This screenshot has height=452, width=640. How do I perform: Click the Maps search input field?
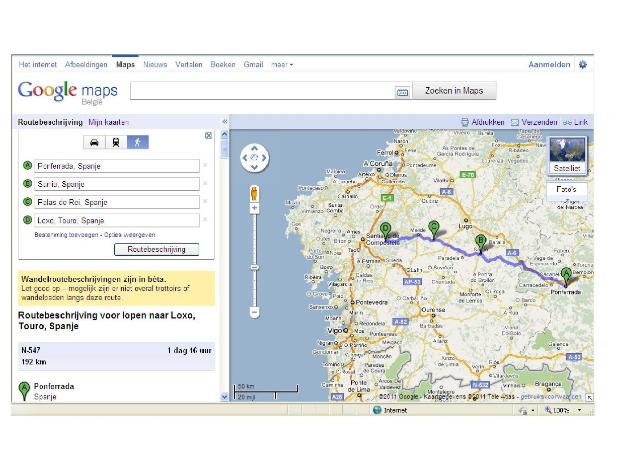262,91
